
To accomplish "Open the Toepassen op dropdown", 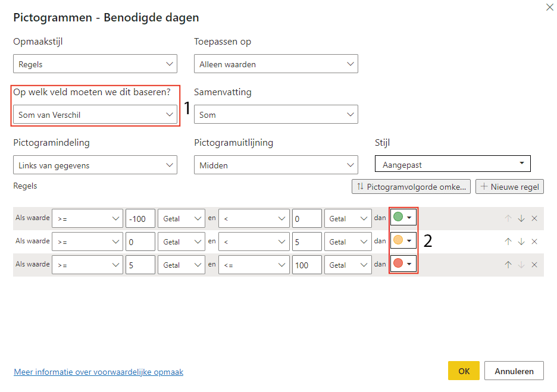I will coord(276,64).
